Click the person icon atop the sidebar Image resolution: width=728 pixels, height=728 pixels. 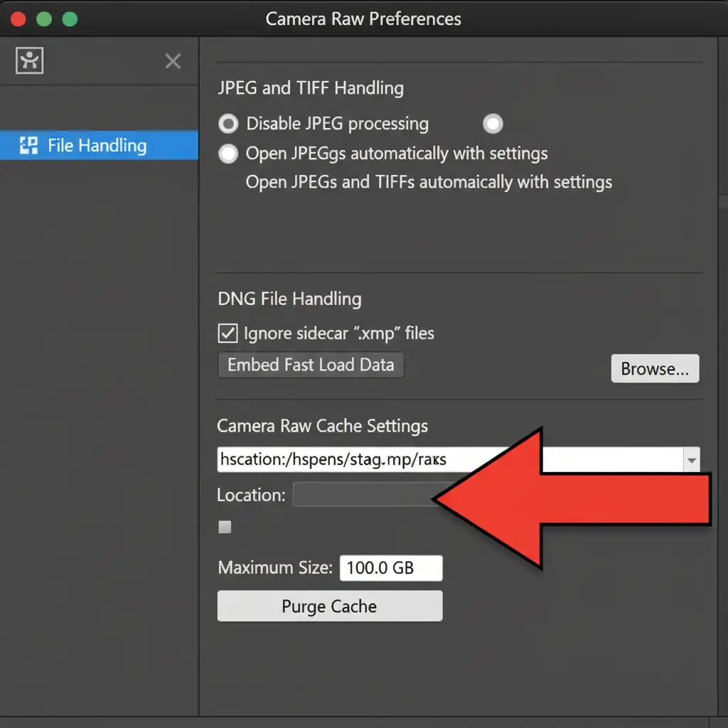(29, 61)
